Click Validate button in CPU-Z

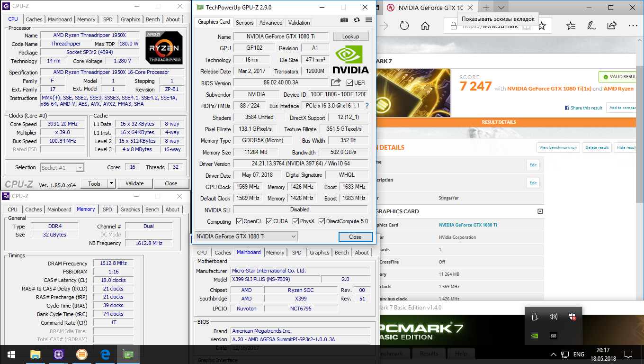pos(134,183)
